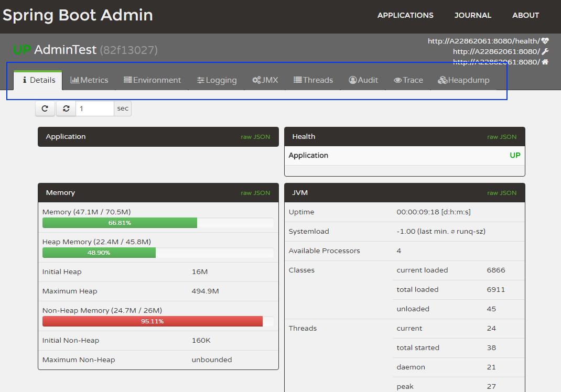
Task: Select the Details tab
Action: 38,80
